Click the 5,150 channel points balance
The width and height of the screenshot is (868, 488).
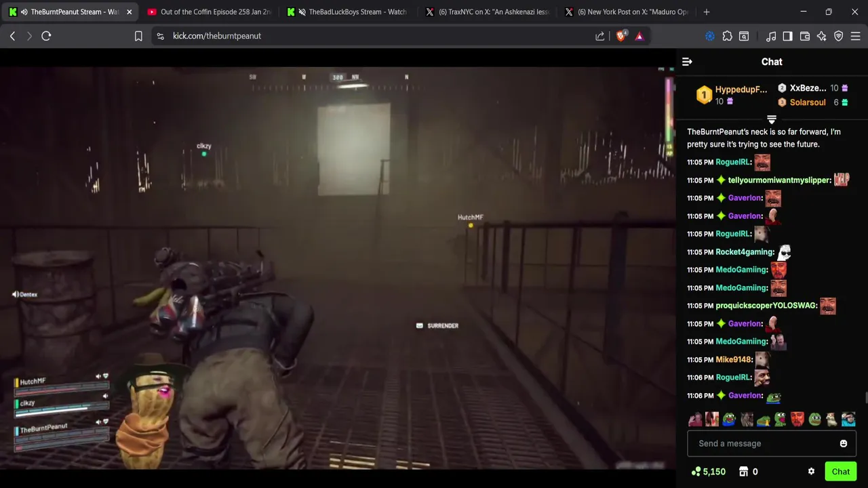click(x=714, y=472)
